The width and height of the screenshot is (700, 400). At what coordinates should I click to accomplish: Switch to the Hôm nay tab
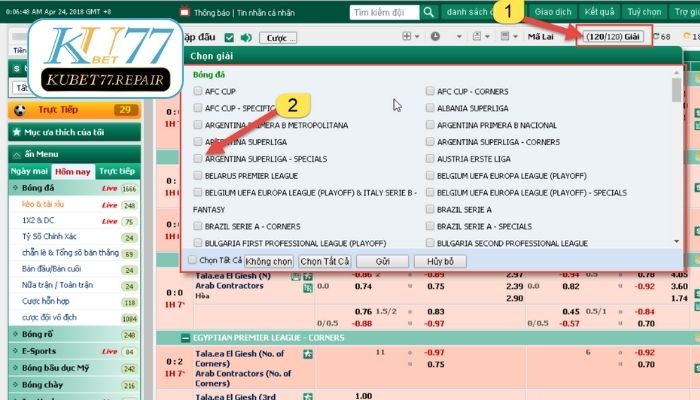tap(73, 172)
